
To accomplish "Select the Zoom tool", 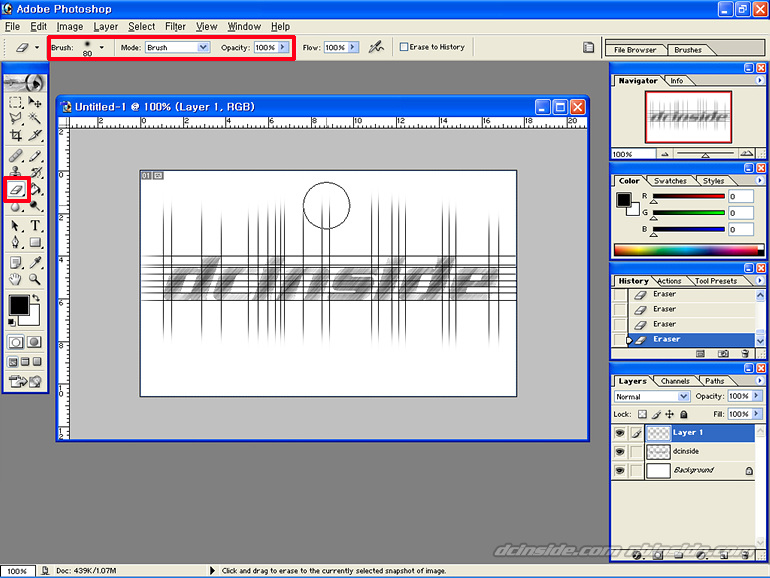I will [x=35, y=279].
